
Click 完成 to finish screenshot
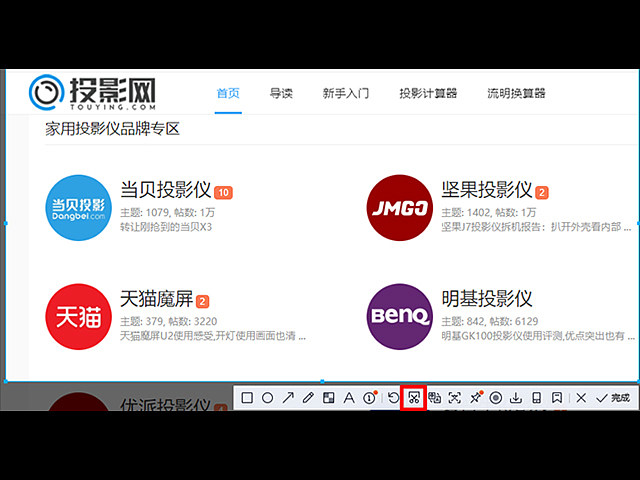[613, 398]
